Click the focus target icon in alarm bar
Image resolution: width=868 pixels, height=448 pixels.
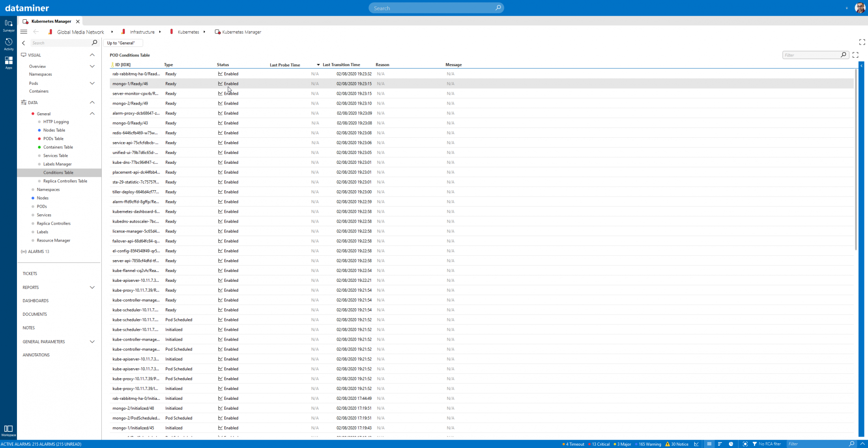click(x=745, y=444)
